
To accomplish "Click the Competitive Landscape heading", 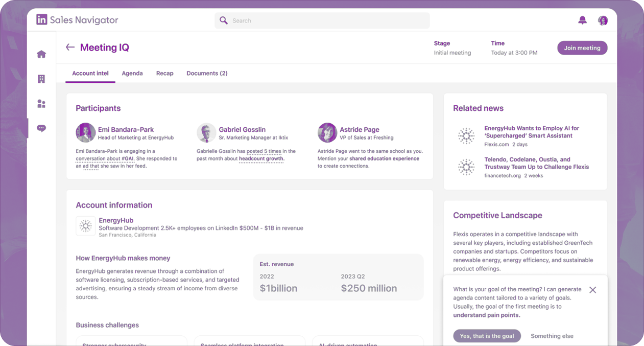I will coord(497,216).
